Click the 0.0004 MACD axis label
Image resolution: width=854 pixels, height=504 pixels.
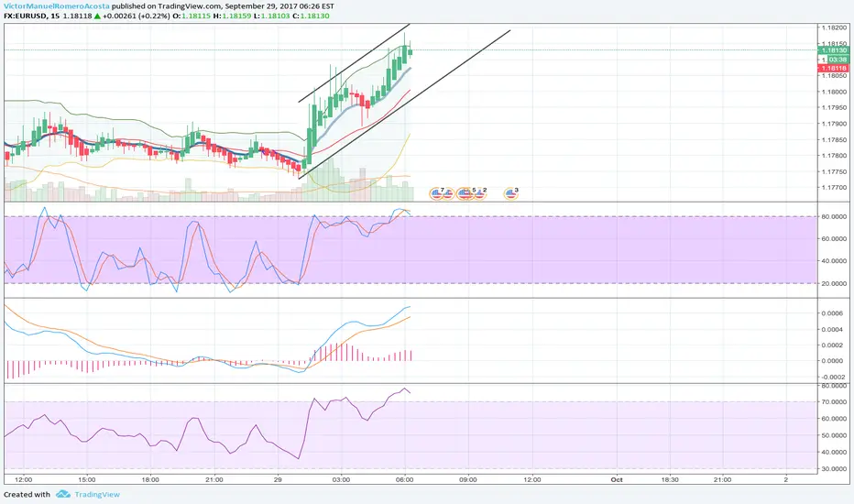(x=833, y=329)
